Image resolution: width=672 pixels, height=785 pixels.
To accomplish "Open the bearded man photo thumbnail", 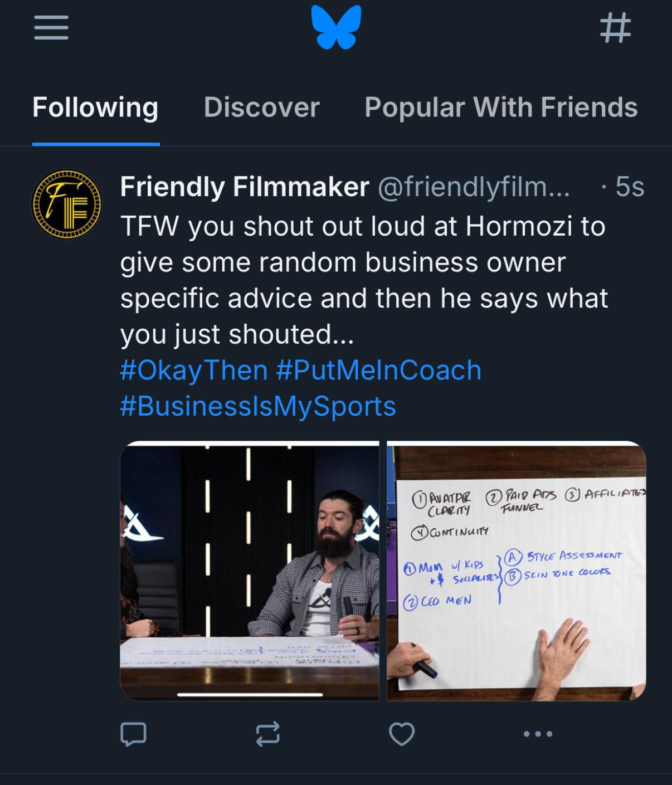I will (249, 571).
